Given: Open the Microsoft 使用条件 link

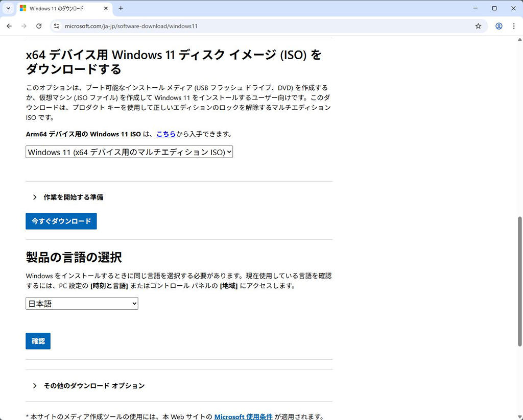Looking at the screenshot, I should pos(243,416).
